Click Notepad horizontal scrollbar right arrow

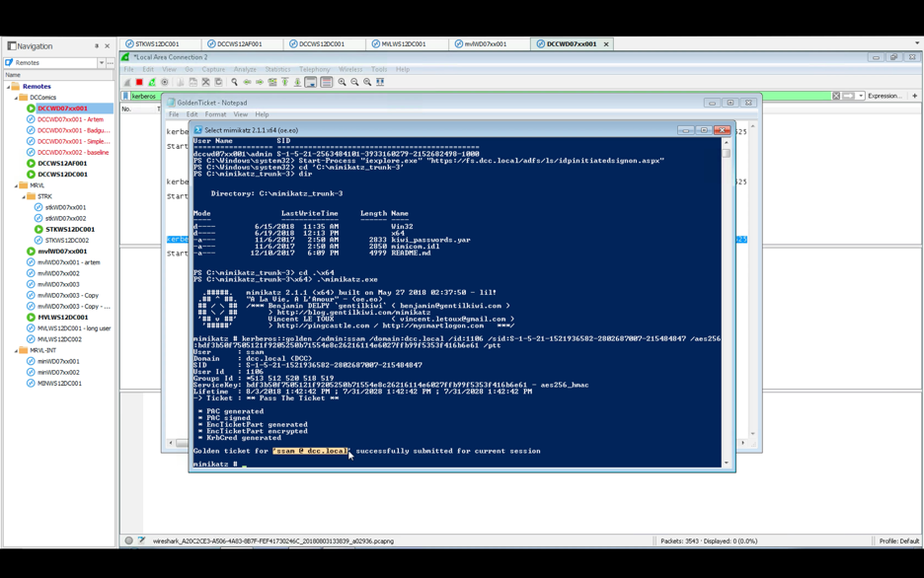742,443
